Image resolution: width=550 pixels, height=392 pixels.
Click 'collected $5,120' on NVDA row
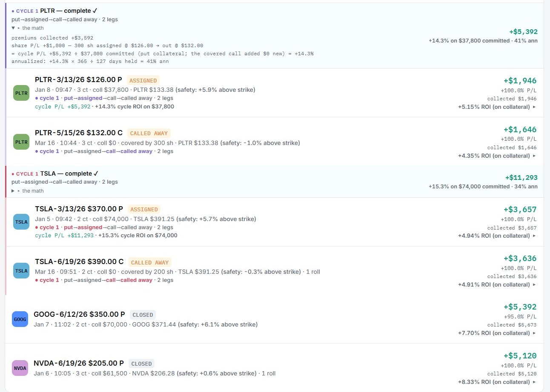point(512,374)
